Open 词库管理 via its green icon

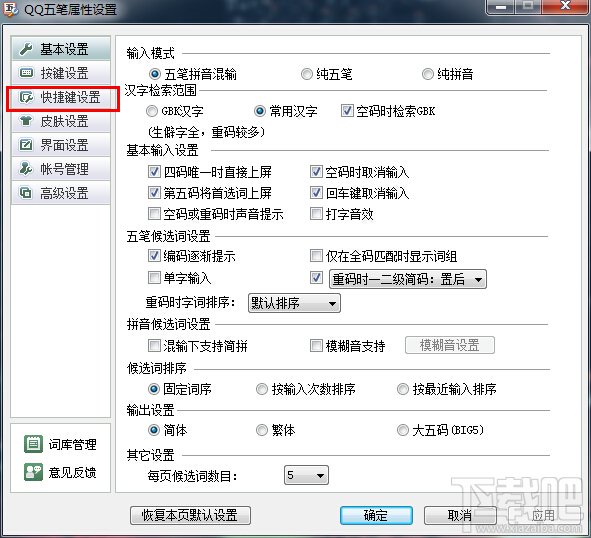pos(34,444)
